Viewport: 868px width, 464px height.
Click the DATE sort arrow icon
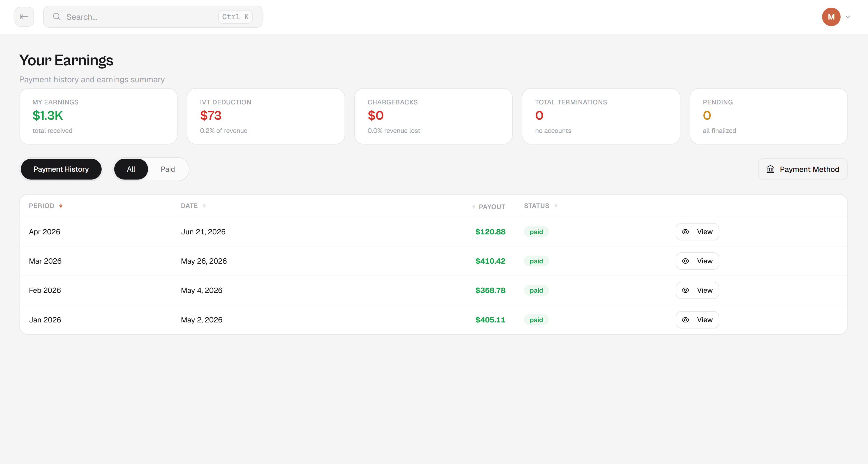click(204, 206)
